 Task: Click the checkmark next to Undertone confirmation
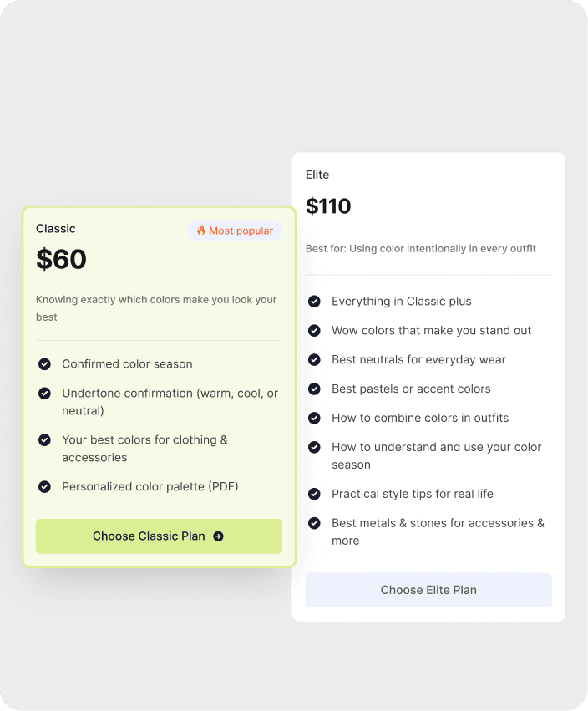click(44, 394)
